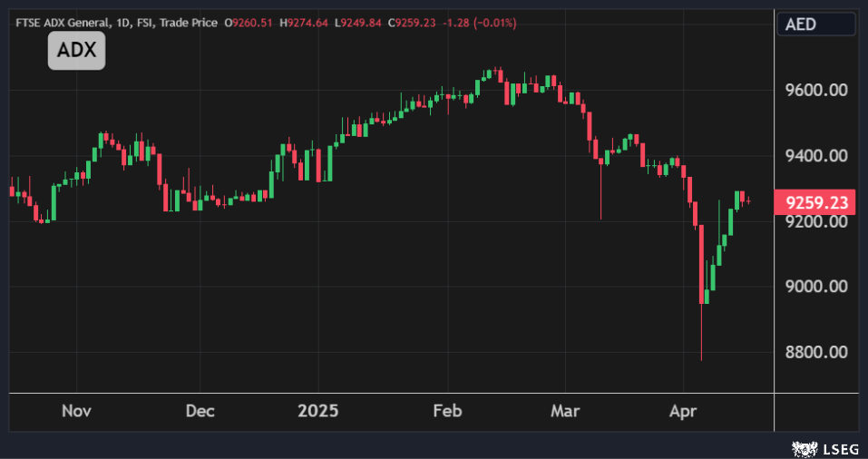This screenshot has width=868, height=459.
Task: Open the AED currency selector
Action: point(815,24)
